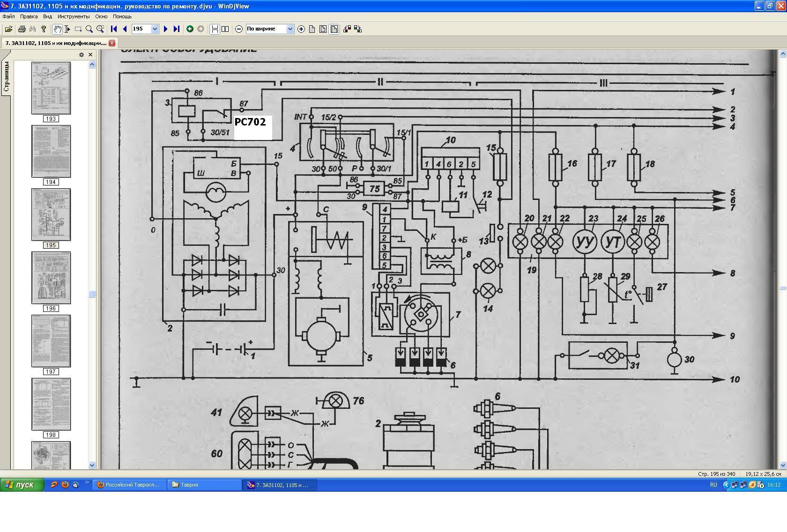787x532 pixels.
Task: Click the RU language indicator
Action: click(713, 485)
